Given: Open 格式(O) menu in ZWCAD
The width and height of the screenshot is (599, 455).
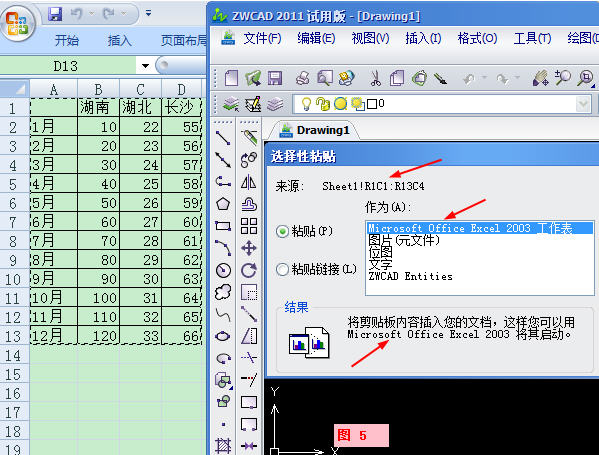Looking at the screenshot, I should [478, 38].
